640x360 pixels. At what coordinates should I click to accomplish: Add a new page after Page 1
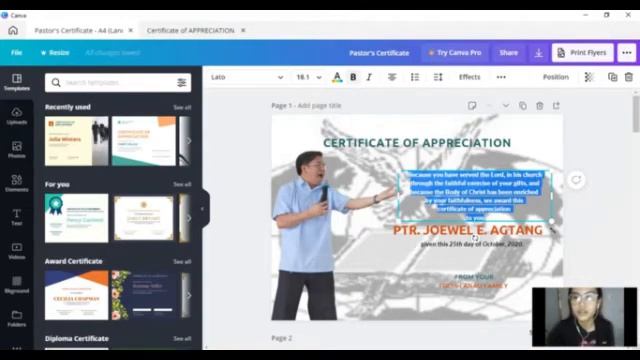[x=556, y=106]
